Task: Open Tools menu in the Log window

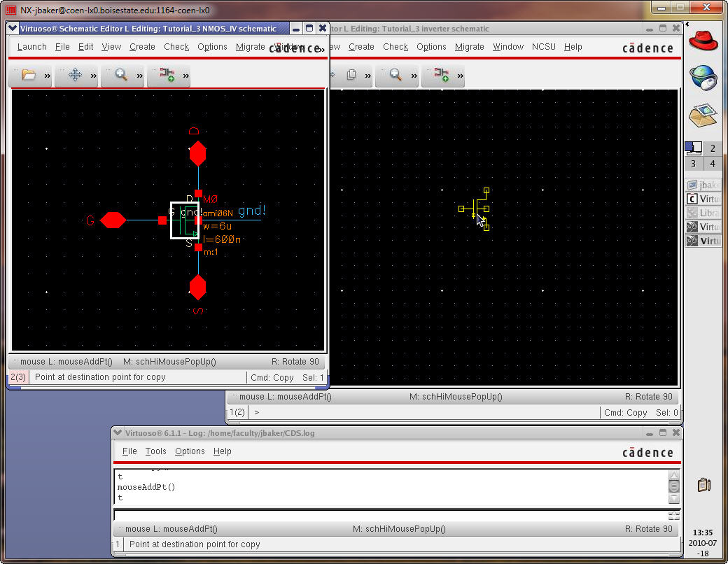Action: click(155, 451)
